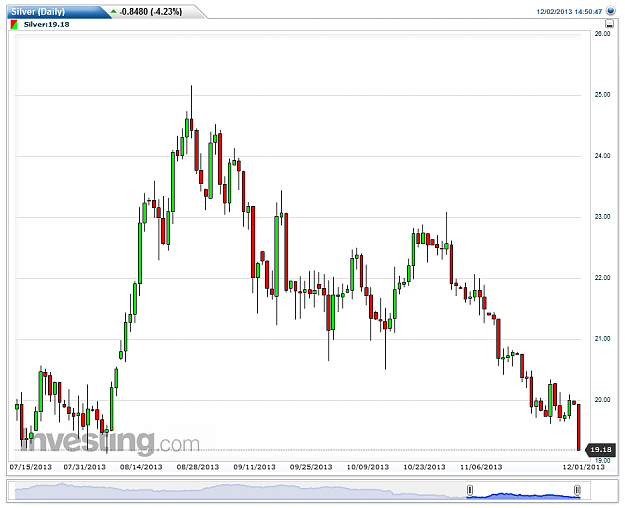Image resolution: width=625 pixels, height=508 pixels.
Task: Click the 11/06/2013 date axis label
Action: click(481, 467)
